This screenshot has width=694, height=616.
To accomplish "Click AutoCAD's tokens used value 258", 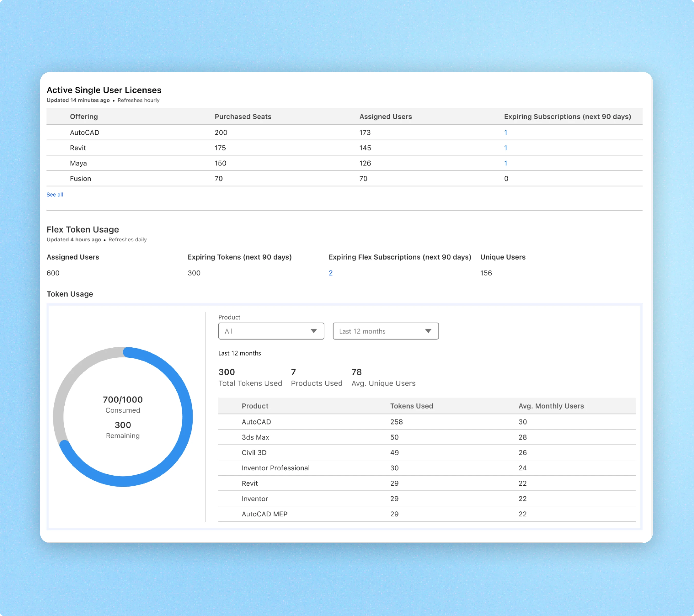I will coord(396,422).
